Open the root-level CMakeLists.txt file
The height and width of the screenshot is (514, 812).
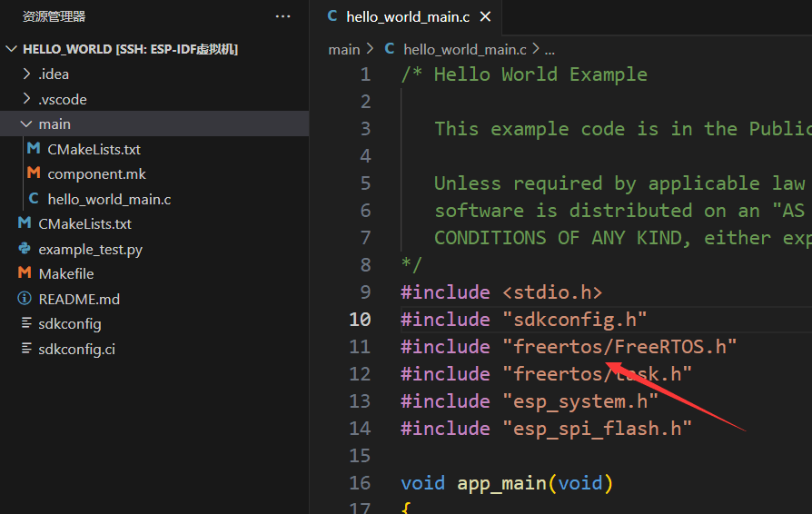[x=84, y=223]
